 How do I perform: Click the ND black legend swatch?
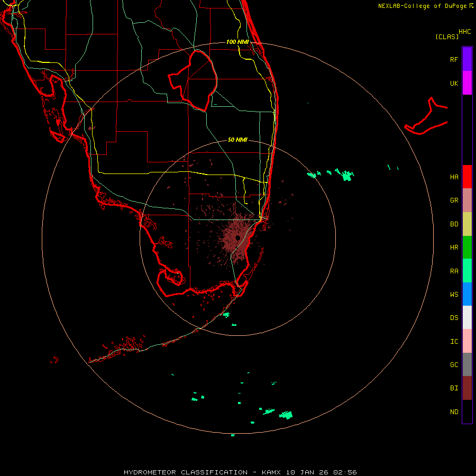coord(467,411)
